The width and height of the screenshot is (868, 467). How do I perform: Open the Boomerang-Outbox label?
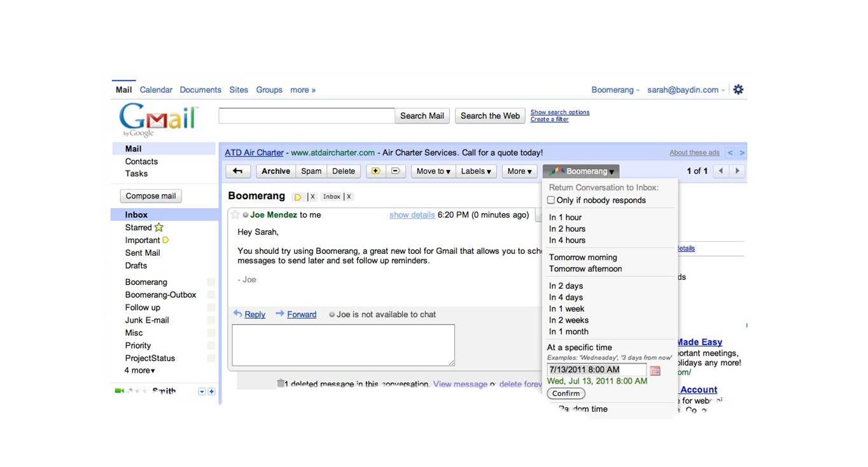[160, 295]
